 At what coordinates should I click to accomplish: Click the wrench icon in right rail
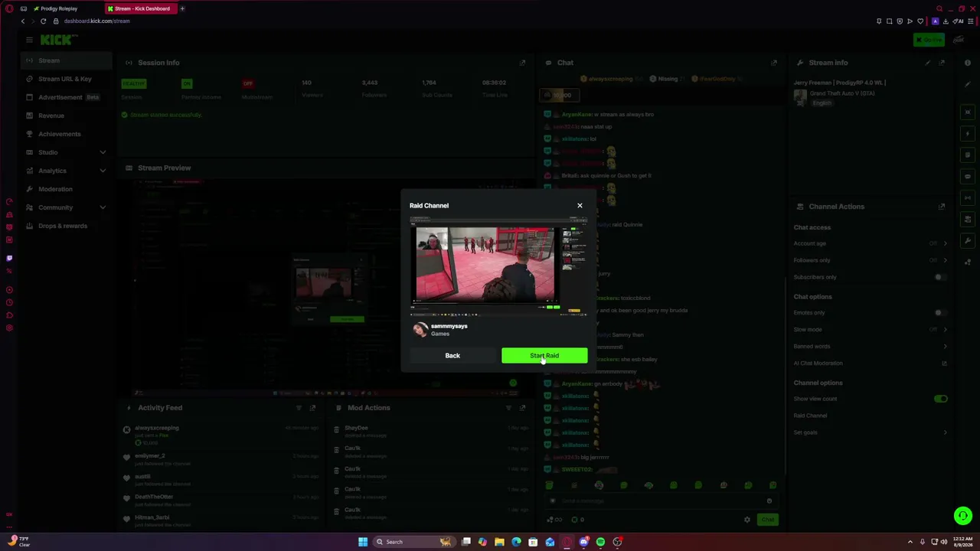click(968, 241)
